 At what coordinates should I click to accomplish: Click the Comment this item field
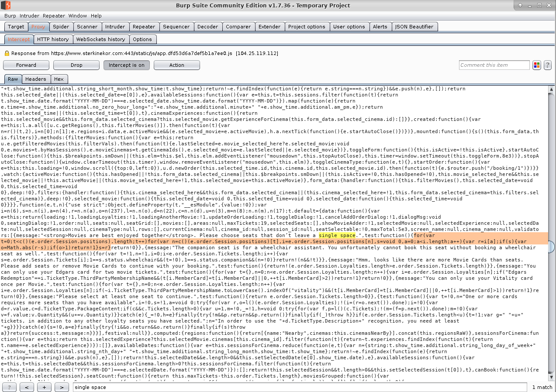tap(494, 65)
